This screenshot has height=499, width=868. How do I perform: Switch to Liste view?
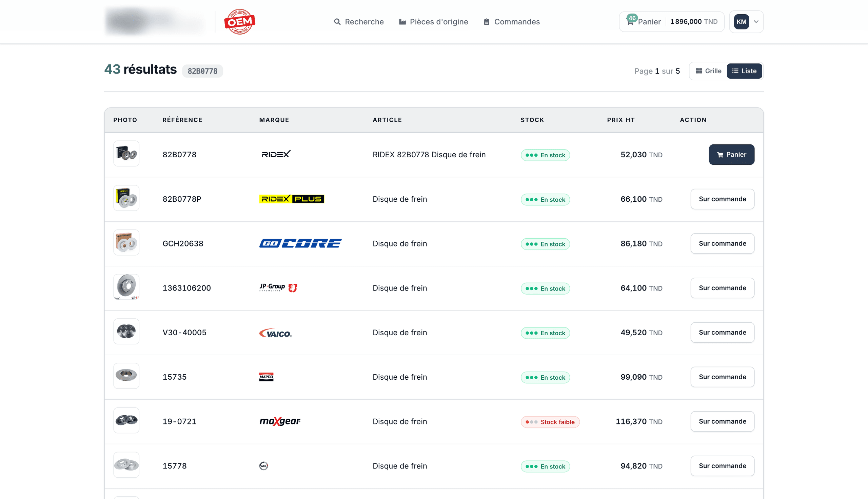click(744, 71)
